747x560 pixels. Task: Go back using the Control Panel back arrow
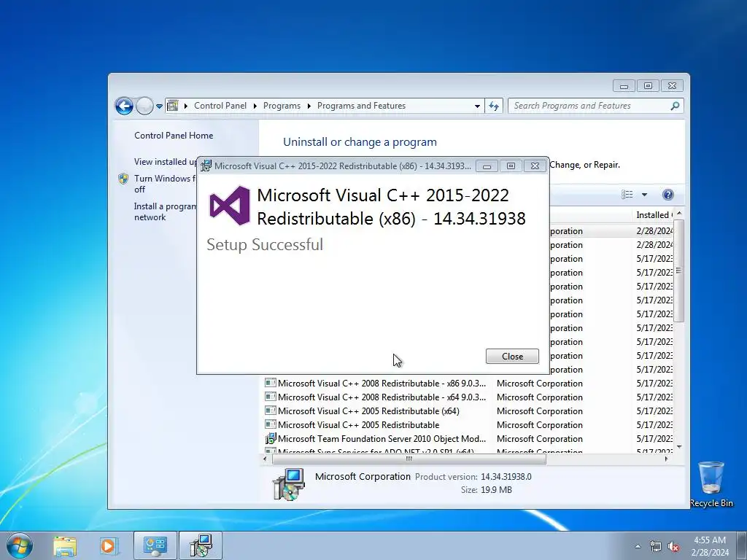pos(124,106)
